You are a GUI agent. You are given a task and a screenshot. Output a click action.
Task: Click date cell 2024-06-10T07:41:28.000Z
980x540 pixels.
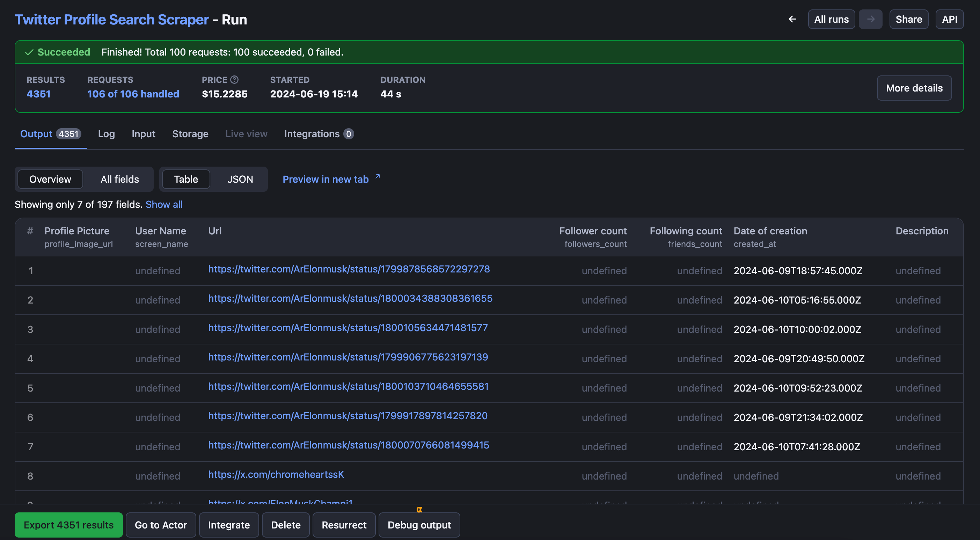coord(797,446)
